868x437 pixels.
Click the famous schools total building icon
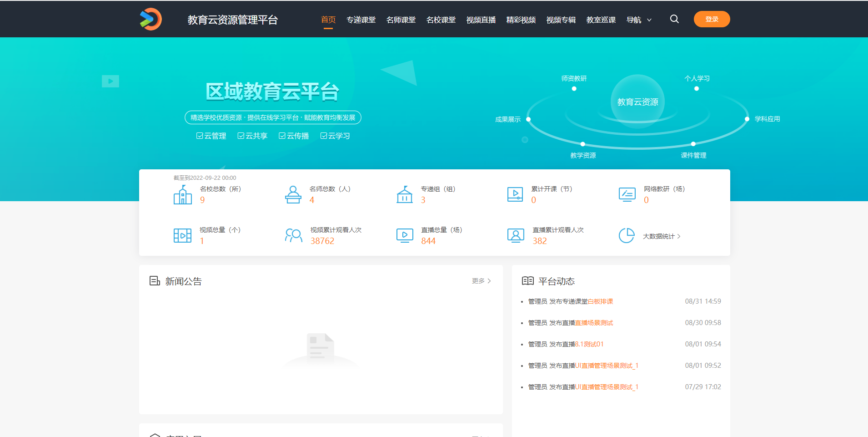pyautogui.click(x=182, y=195)
